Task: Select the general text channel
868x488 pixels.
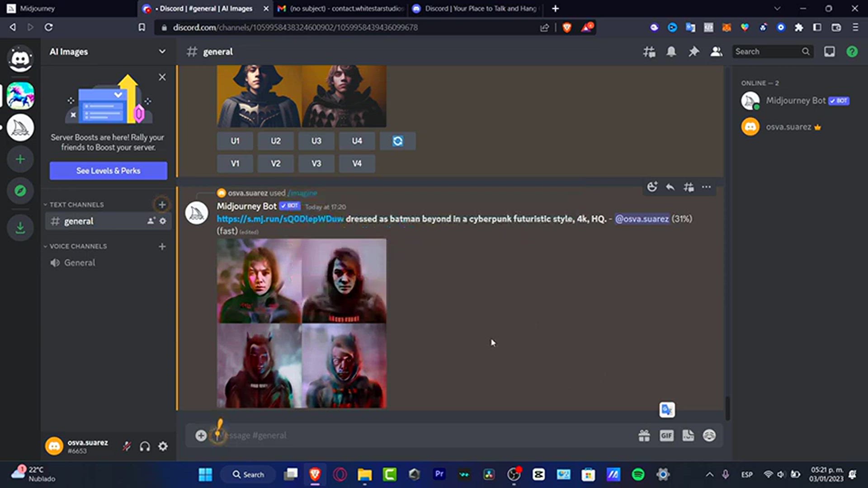Action: [x=108, y=221]
